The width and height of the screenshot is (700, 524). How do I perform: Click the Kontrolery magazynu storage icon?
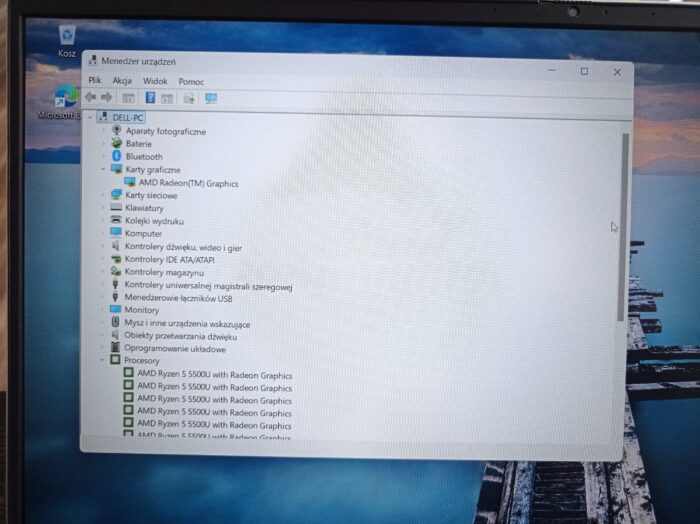116,271
